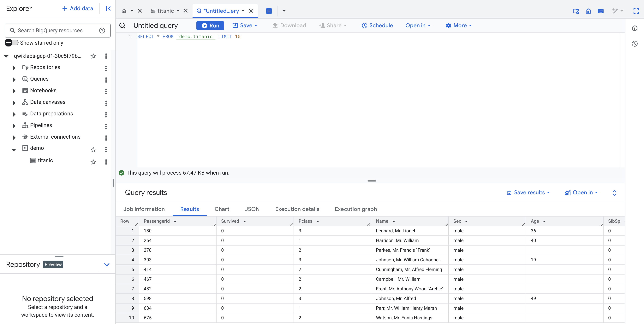Open the home tab dropdown arrow
Screen dimensions: 644x324
click(132, 11)
